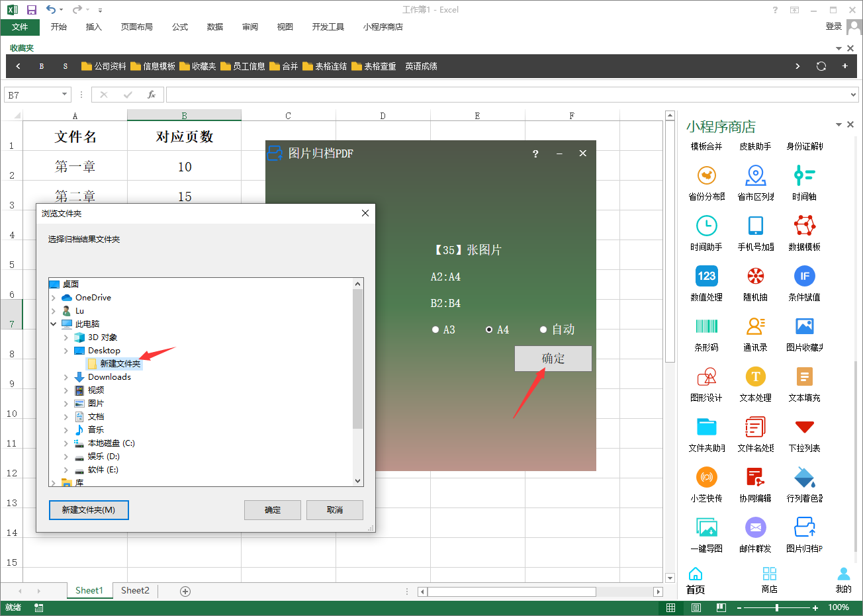Open 图片归档PDF icon in side panel
Viewport: 863px width, 616px height.
(805, 527)
